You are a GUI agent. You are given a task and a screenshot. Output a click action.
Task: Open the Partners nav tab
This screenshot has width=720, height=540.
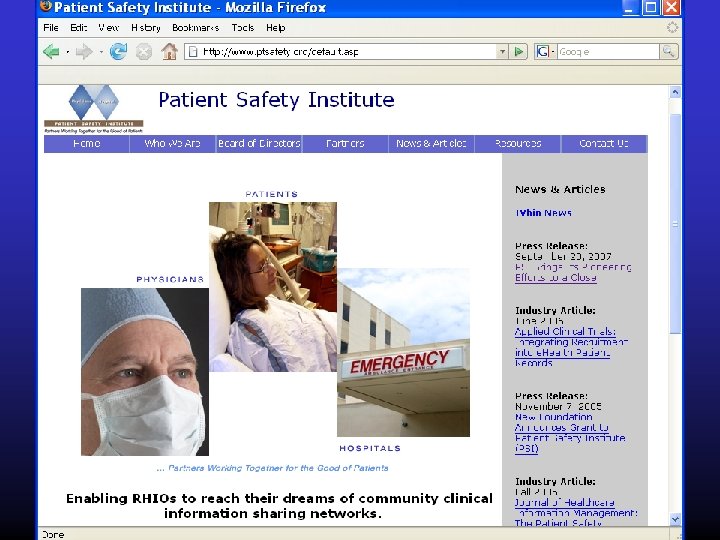pos(345,144)
